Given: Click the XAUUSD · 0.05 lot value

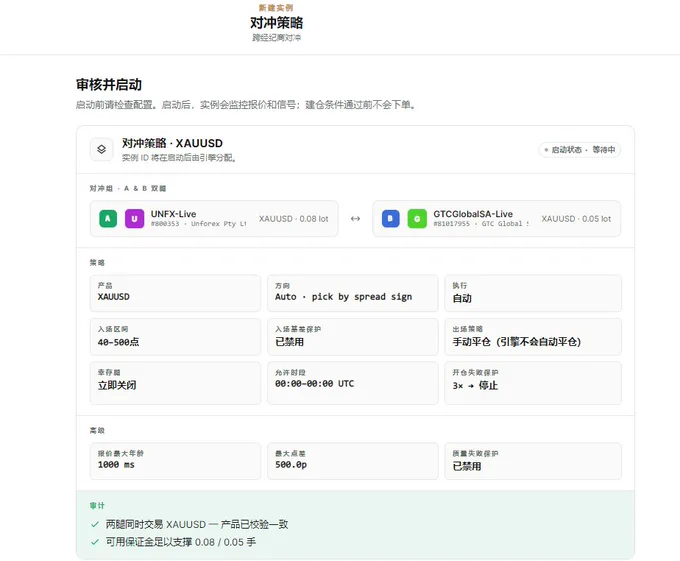Looking at the screenshot, I should click(576, 219).
